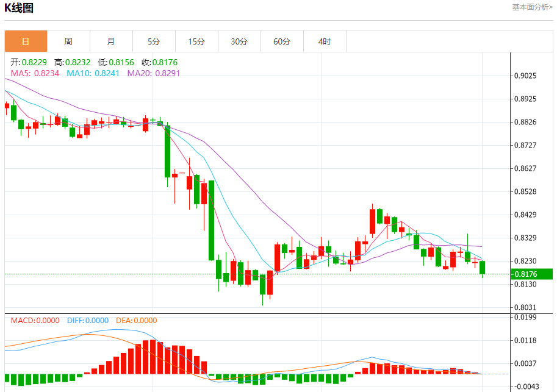
Task: Click the 低:0.8156 low price value
Action: (116, 63)
